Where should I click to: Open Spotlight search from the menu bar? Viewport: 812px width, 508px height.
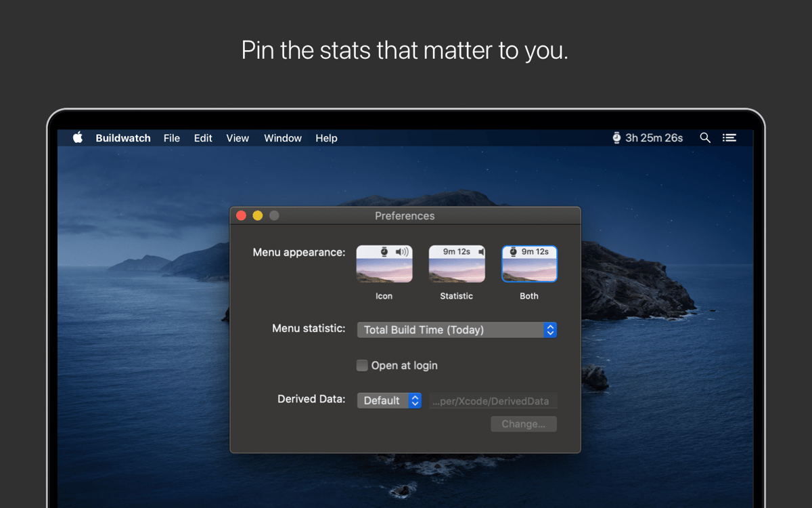[705, 137]
